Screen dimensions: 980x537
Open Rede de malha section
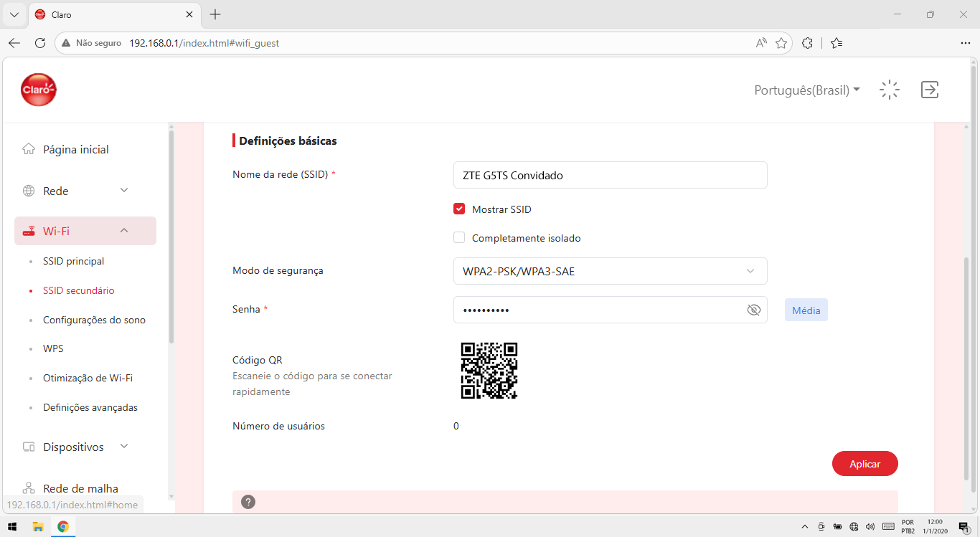click(80, 488)
